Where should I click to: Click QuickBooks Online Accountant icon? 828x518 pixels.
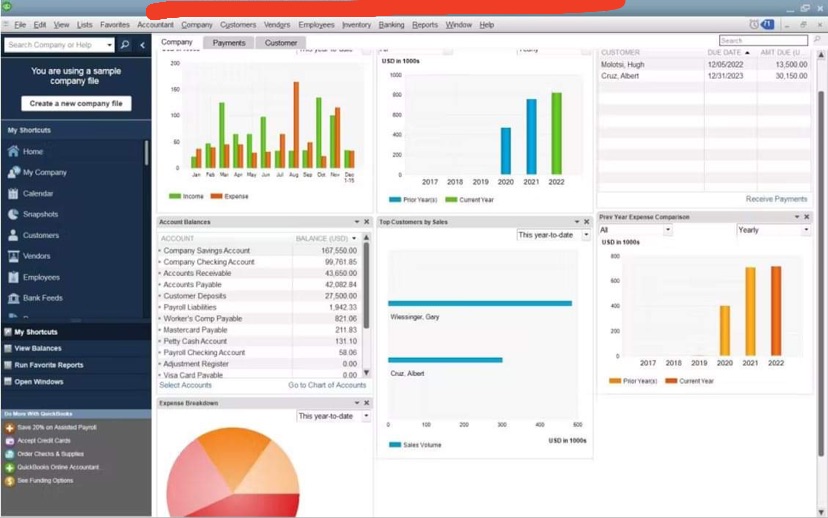click(x=10, y=467)
